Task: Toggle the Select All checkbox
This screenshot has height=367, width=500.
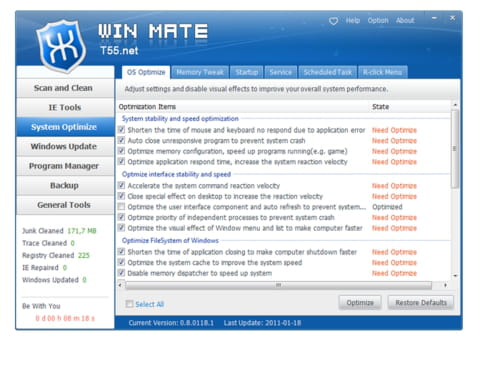Action: click(x=129, y=304)
